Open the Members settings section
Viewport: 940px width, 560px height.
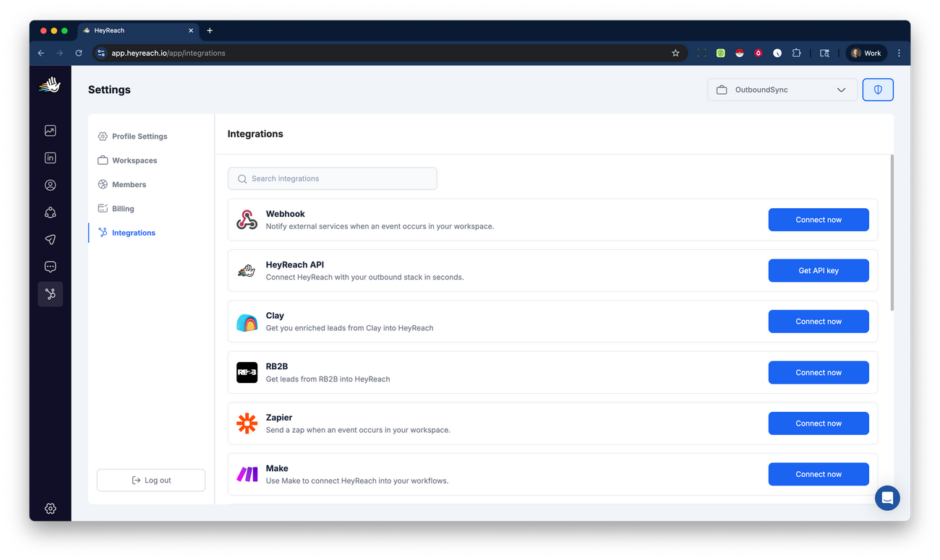(x=130, y=184)
